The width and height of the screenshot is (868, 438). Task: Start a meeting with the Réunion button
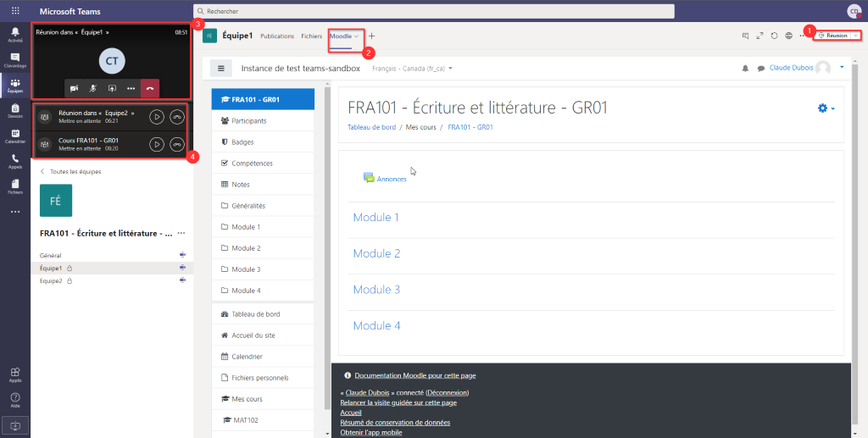tap(832, 36)
